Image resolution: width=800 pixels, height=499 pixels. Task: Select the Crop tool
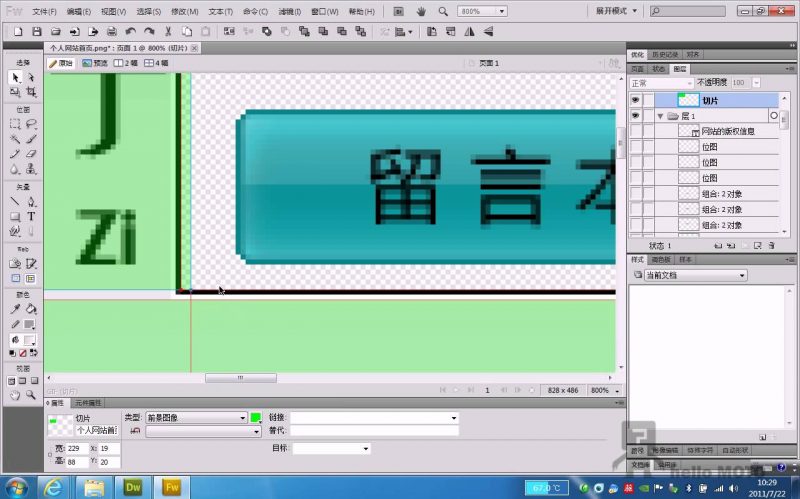point(30,91)
